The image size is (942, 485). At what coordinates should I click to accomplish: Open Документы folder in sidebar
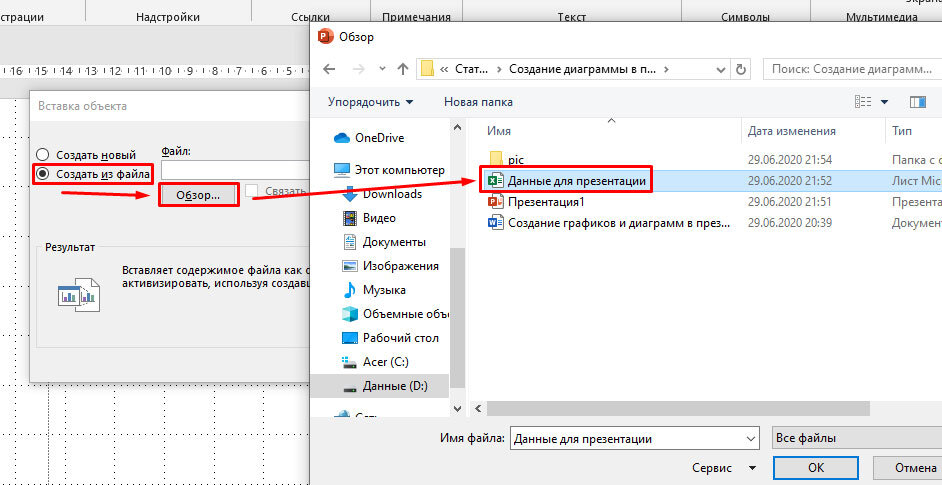tap(394, 242)
